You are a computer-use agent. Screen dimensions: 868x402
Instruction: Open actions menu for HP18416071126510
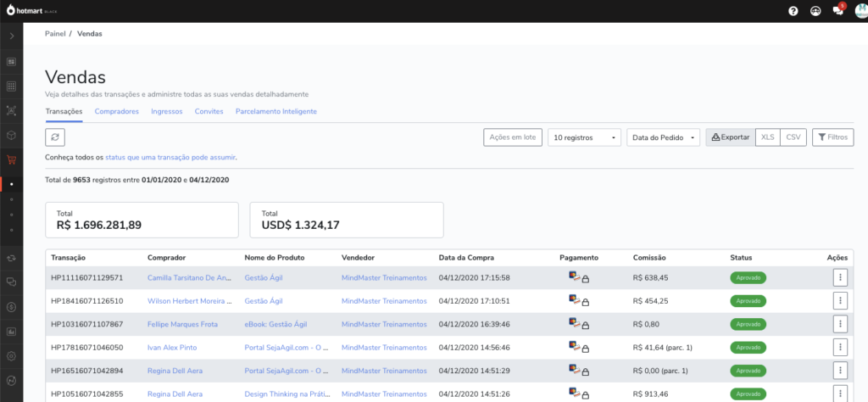click(x=840, y=301)
